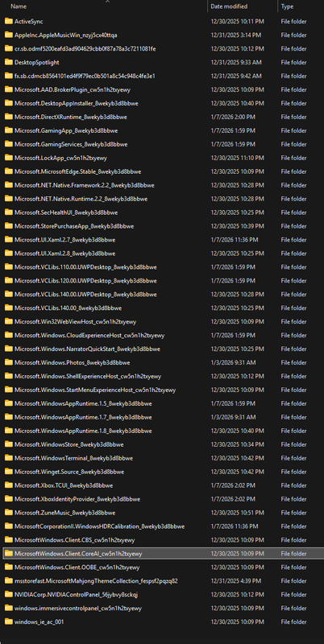The image size is (324, 644).
Task: Click the Microsoft.GamingServices folder icon
Action: coord(9,144)
